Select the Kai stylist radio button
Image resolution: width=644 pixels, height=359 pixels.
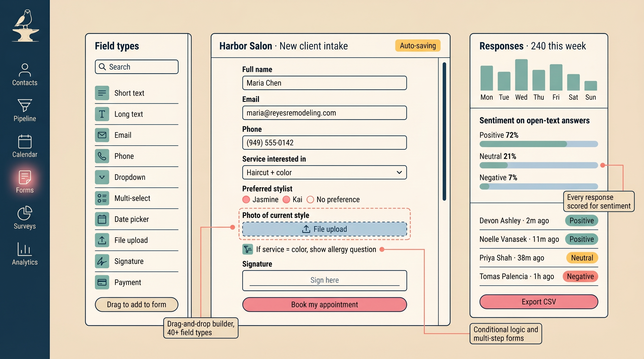tap(286, 199)
